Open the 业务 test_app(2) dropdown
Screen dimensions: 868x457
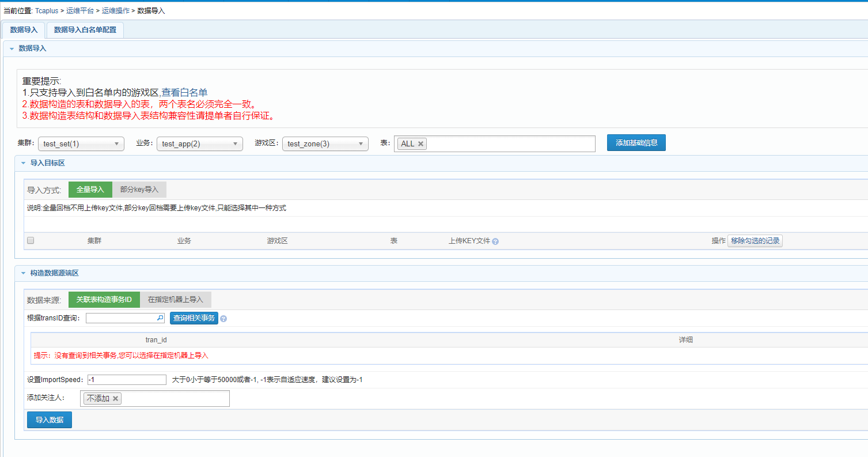[x=199, y=144]
